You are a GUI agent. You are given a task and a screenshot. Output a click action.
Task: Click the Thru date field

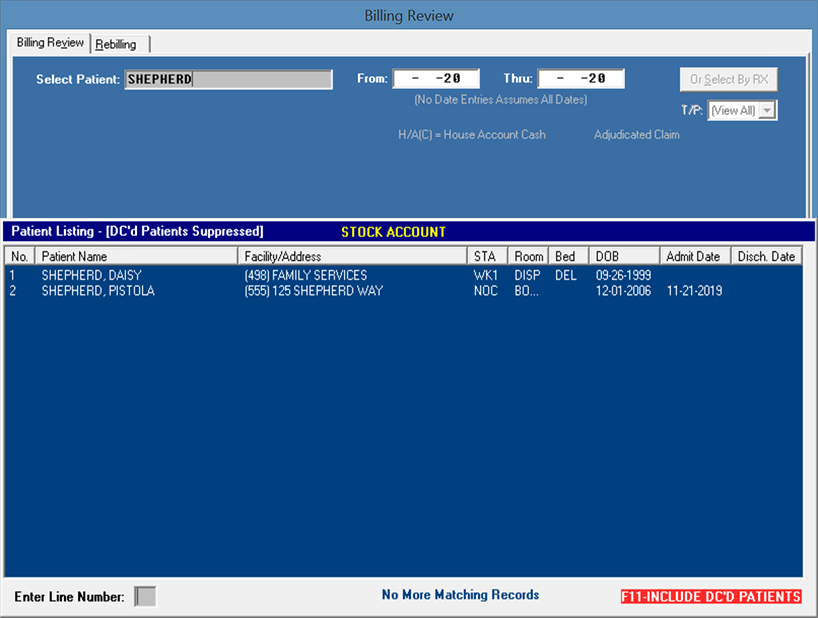(581, 79)
